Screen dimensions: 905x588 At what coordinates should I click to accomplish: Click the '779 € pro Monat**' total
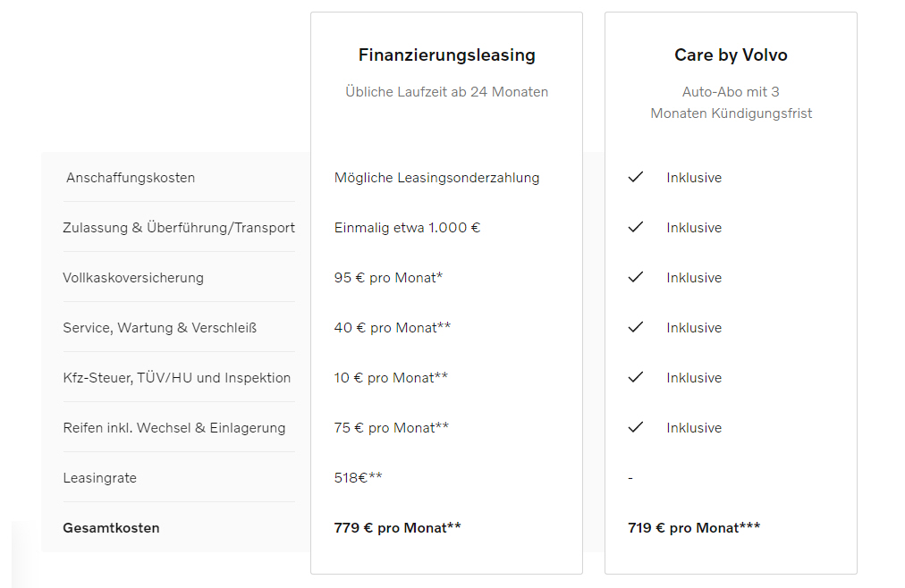(398, 528)
